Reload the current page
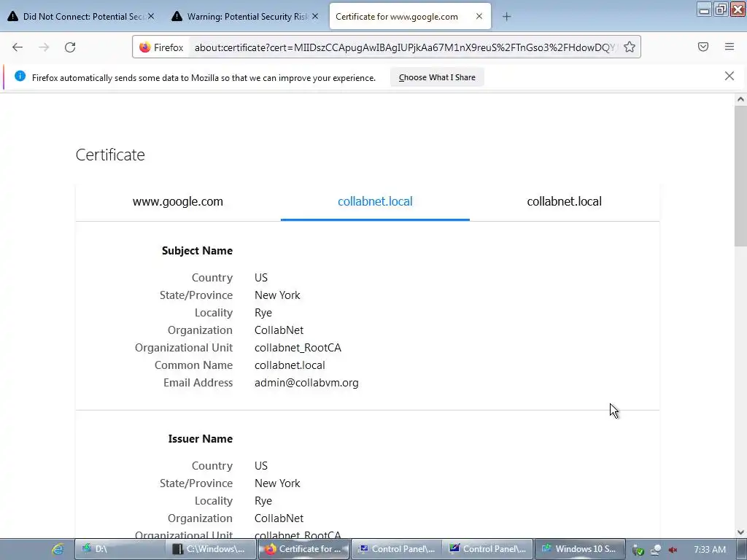The width and height of the screenshot is (747, 560). pyautogui.click(x=70, y=47)
